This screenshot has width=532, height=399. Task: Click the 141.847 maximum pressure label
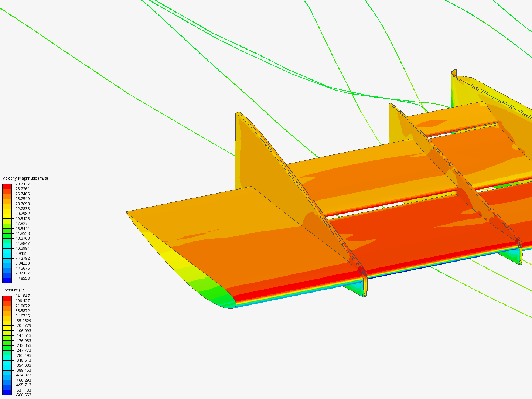pos(22,296)
